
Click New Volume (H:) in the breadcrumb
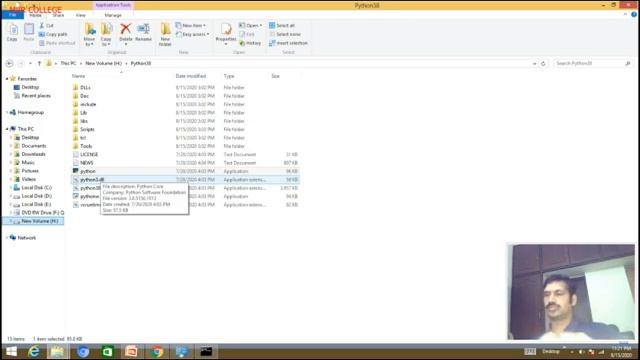point(104,64)
